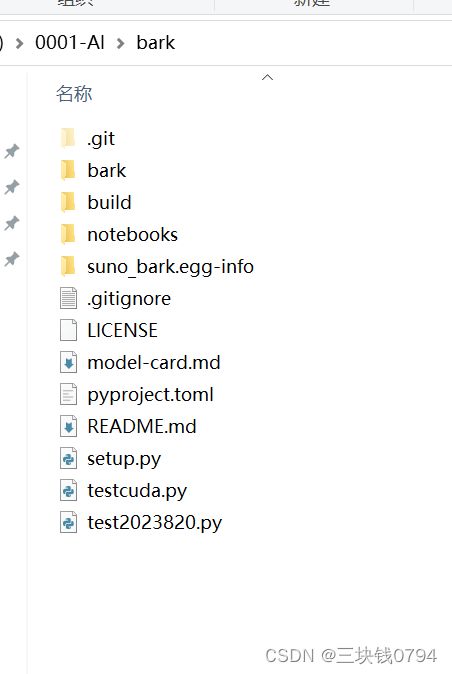Select the .git folder icon
The width and height of the screenshot is (452, 674).
coord(68,138)
